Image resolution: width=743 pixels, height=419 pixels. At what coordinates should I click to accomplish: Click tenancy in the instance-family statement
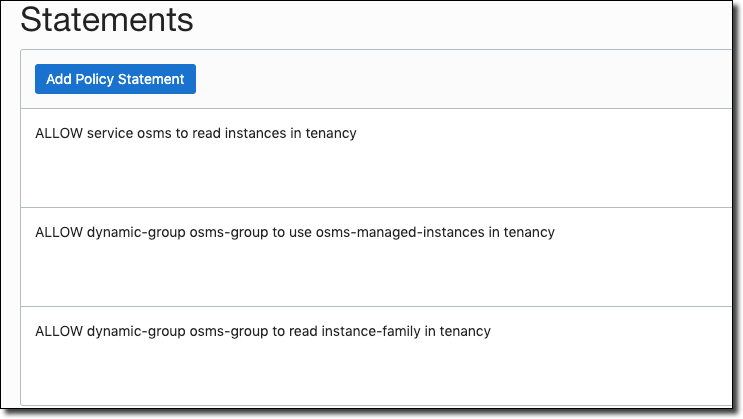(465, 331)
